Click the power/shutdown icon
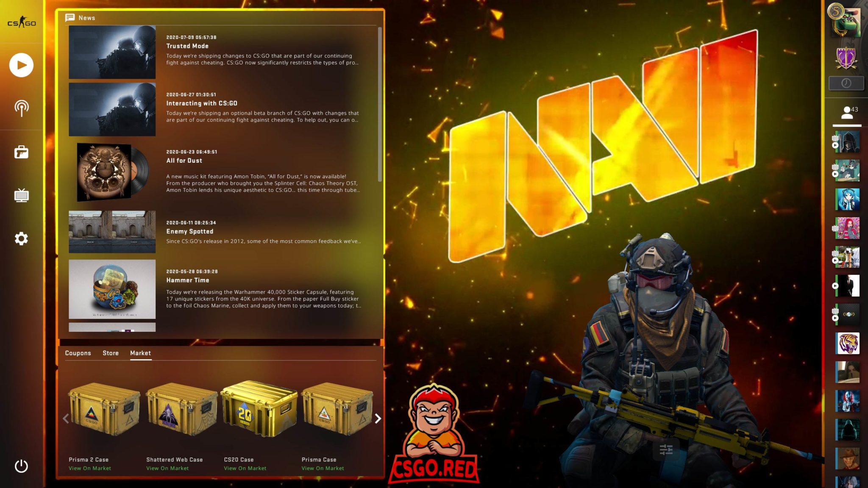The height and width of the screenshot is (488, 868). click(21, 466)
